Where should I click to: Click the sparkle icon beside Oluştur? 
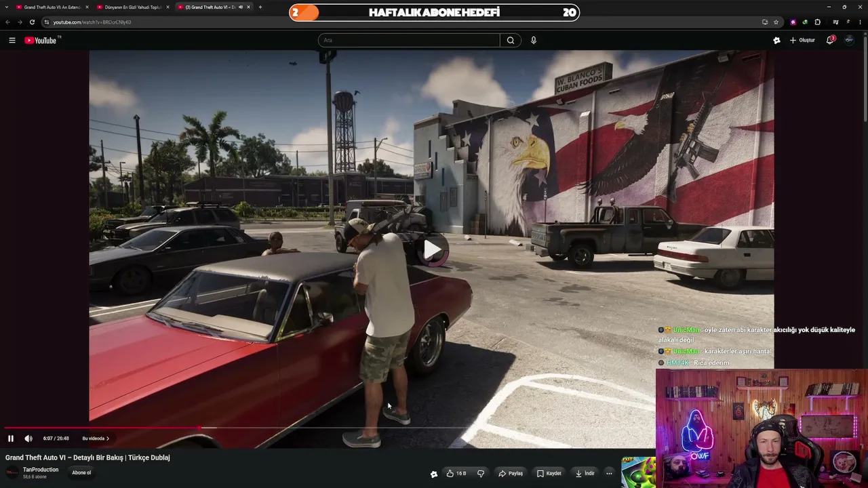(776, 41)
